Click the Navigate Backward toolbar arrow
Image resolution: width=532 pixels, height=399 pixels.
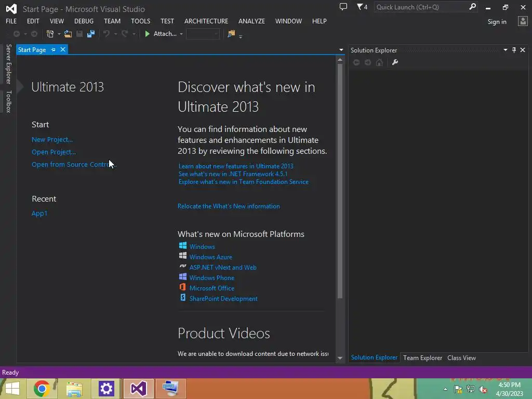click(16, 34)
